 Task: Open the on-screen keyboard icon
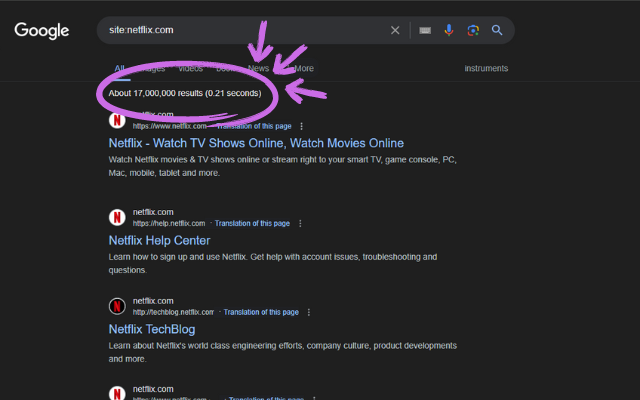click(425, 30)
